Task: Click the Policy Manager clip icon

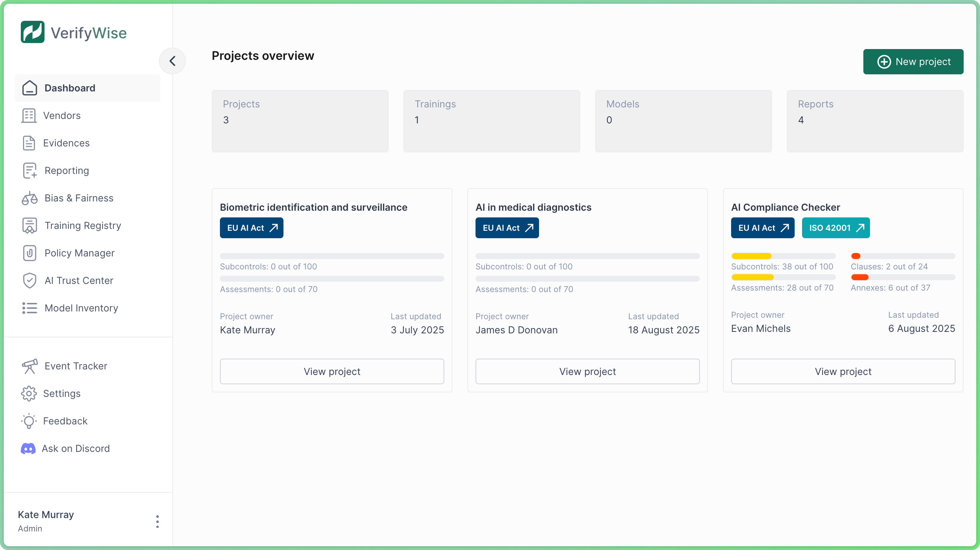Action: [30, 253]
